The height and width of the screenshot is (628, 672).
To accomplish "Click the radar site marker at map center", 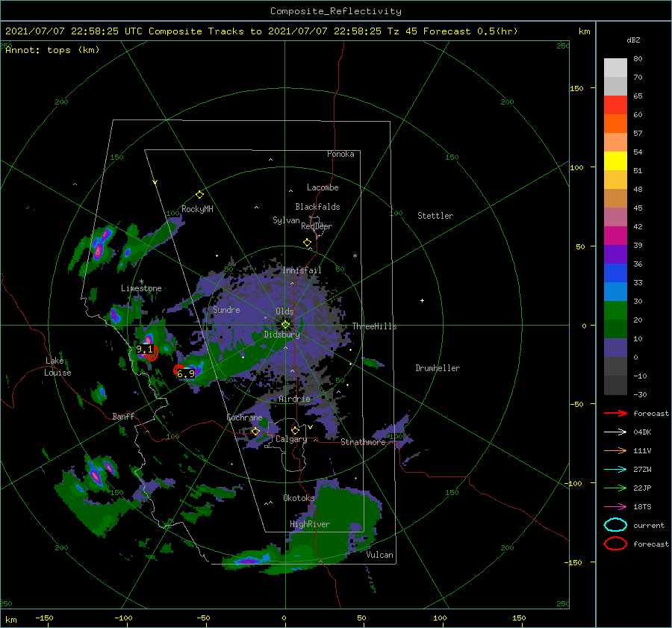I will click(x=285, y=325).
